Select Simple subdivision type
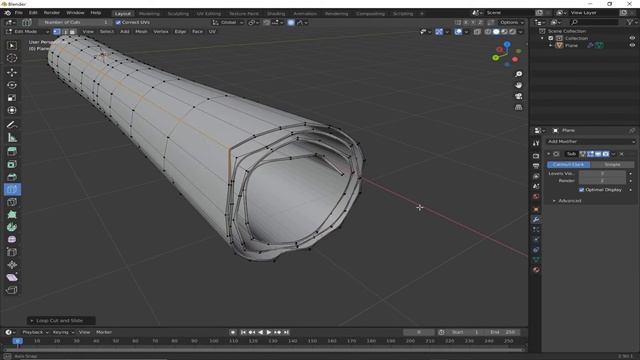Screen dimensions: 640x360 click(612, 164)
